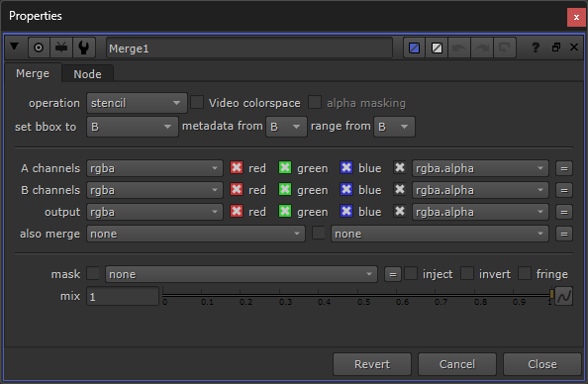Image resolution: width=588 pixels, height=384 pixels.
Task: Click the Cancel button
Action: (x=457, y=364)
